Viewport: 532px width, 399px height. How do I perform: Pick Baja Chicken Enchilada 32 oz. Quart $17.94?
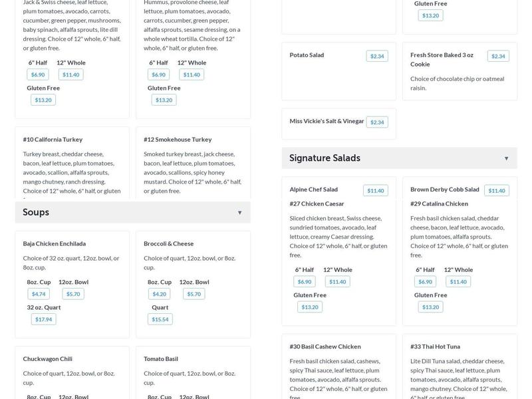pyautogui.click(x=43, y=320)
